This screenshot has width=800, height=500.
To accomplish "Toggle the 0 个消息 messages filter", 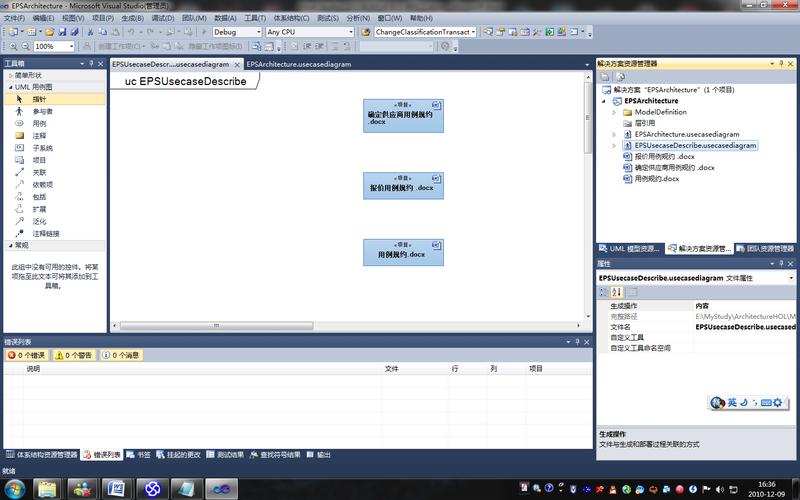I will pos(121,355).
